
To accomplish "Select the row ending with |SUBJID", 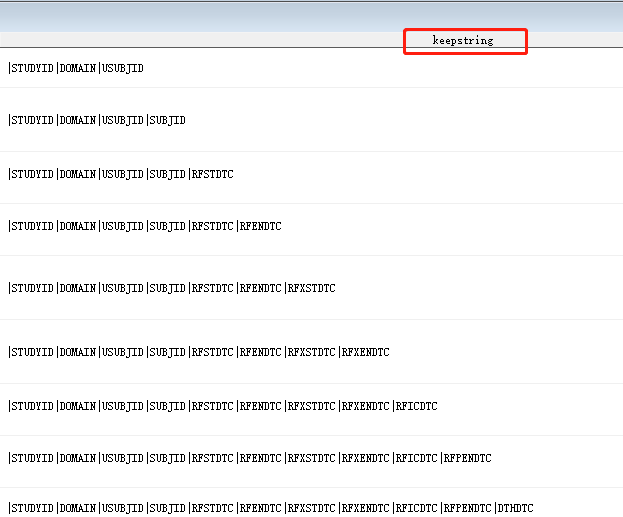I will (x=312, y=120).
